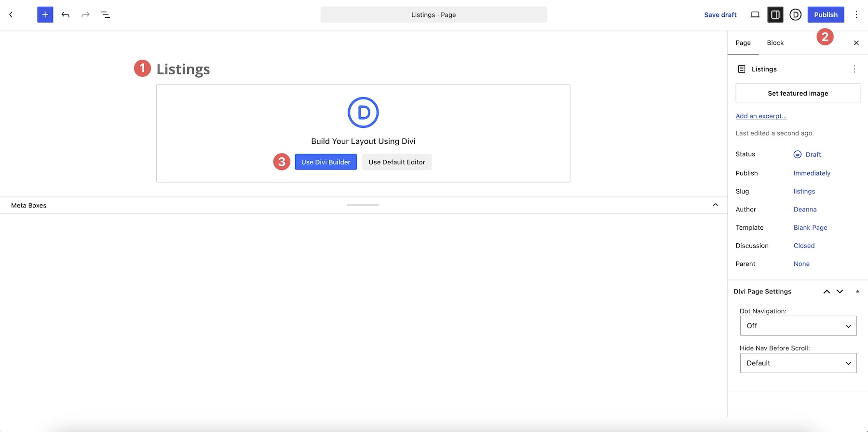Click the redo arrow icon
868x432 pixels.
pyautogui.click(x=86, y=14)
